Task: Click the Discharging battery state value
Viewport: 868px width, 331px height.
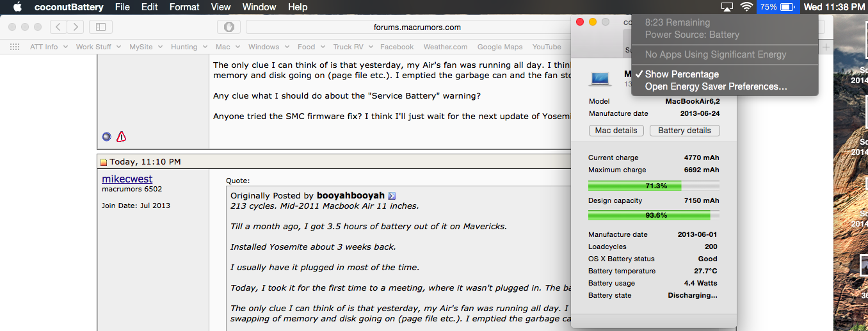Action: [x=693, y=295]
